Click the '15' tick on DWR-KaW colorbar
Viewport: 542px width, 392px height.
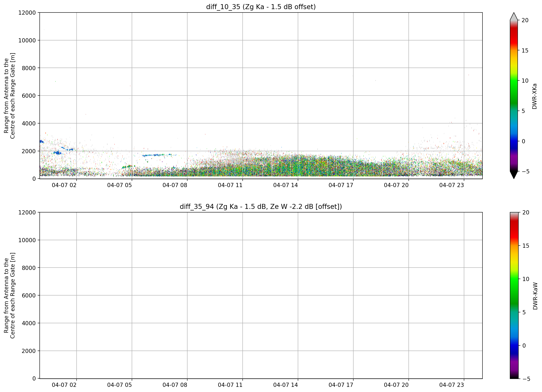click(526, 246)
